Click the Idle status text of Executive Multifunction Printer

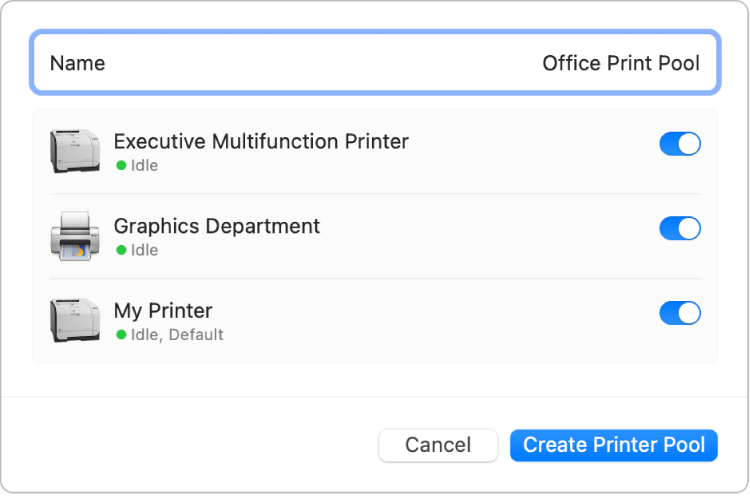(144, 166)
